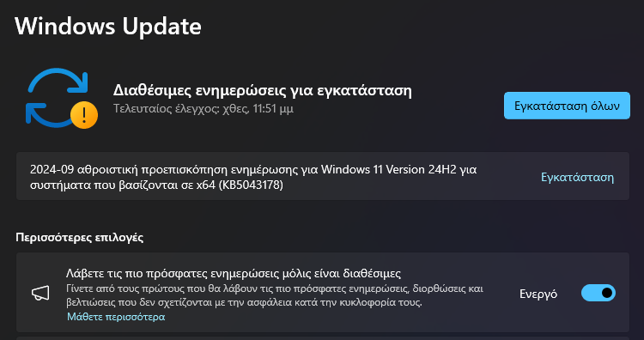This screenshot has height=340, width=644.
Task: Click the dark knob of the toggle switch
Action: (x=606, y=293)
